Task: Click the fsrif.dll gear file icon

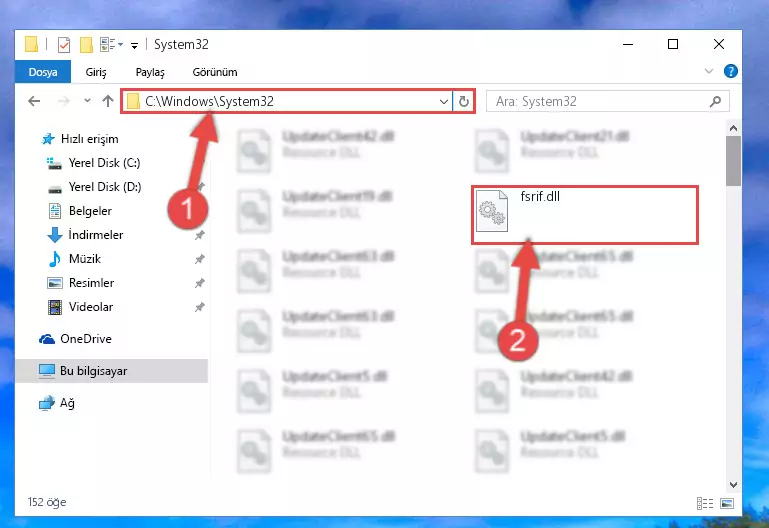Action: [x=492, y=211]
